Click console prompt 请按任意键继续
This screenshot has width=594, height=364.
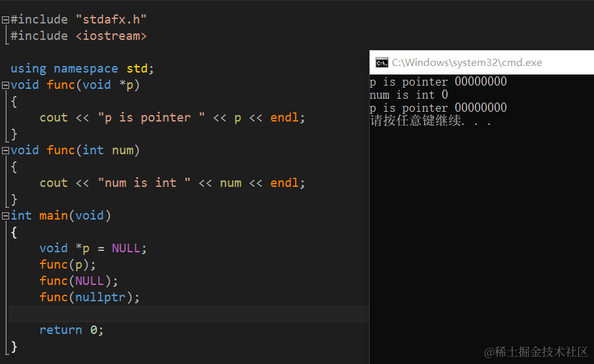pyautogui.click(x=430, y=121)
